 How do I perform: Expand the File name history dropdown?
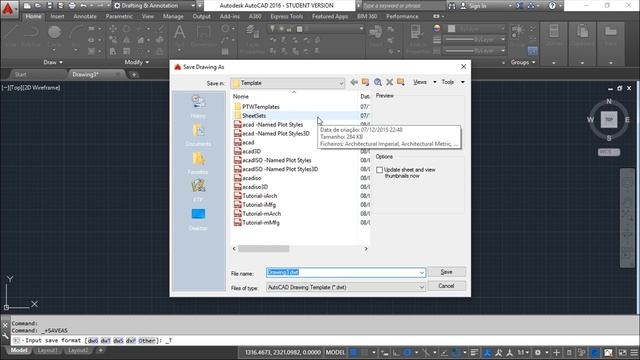click(421, 273)
